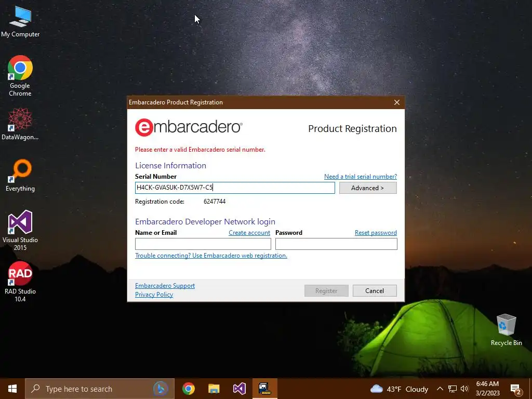Open the weather widget showing 43°F Cloudy

399,389
